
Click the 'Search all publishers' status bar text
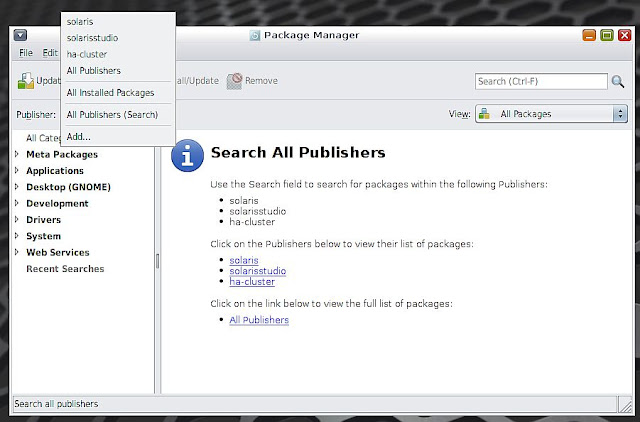pos(56,404)
